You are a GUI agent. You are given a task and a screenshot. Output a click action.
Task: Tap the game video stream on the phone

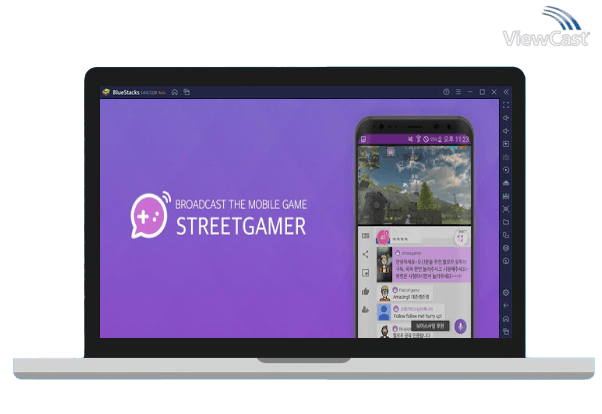tap(414, 185)
